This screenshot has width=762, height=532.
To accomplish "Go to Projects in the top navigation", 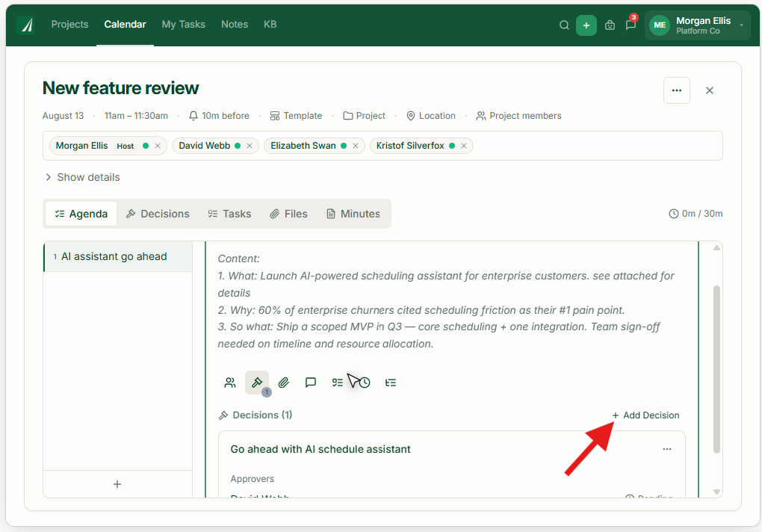I will point(70,25).
